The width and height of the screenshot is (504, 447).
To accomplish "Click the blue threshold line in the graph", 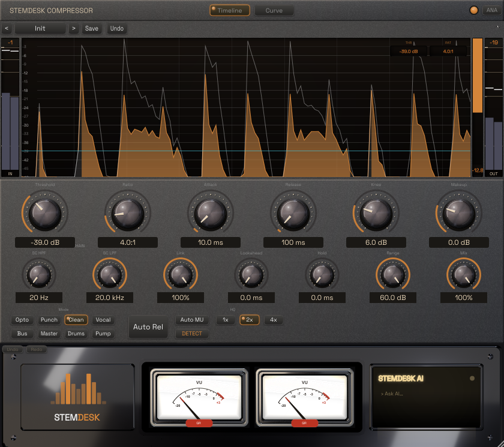I will point(246,151).
